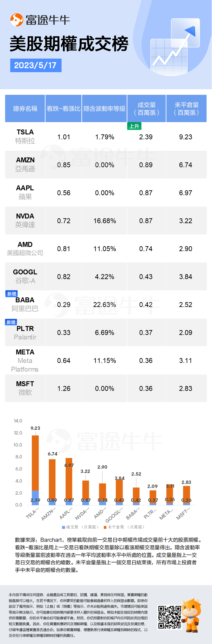
Task: Select the 證券名稱 column header
Action: pos(25,108)
